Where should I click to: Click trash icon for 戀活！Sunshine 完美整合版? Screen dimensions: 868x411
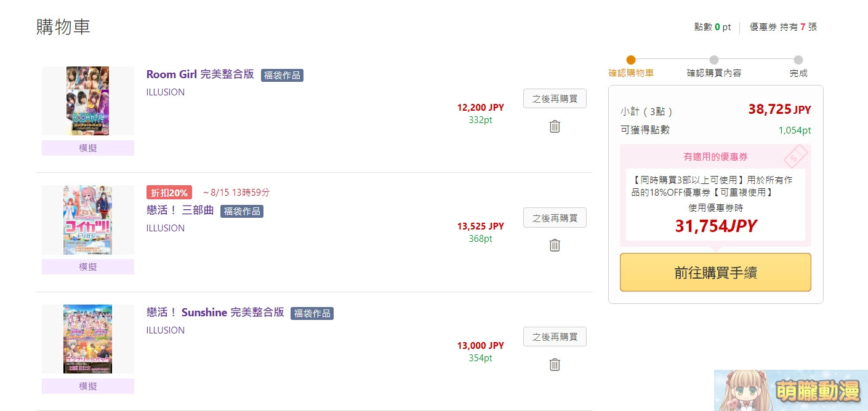click(555, 364)
